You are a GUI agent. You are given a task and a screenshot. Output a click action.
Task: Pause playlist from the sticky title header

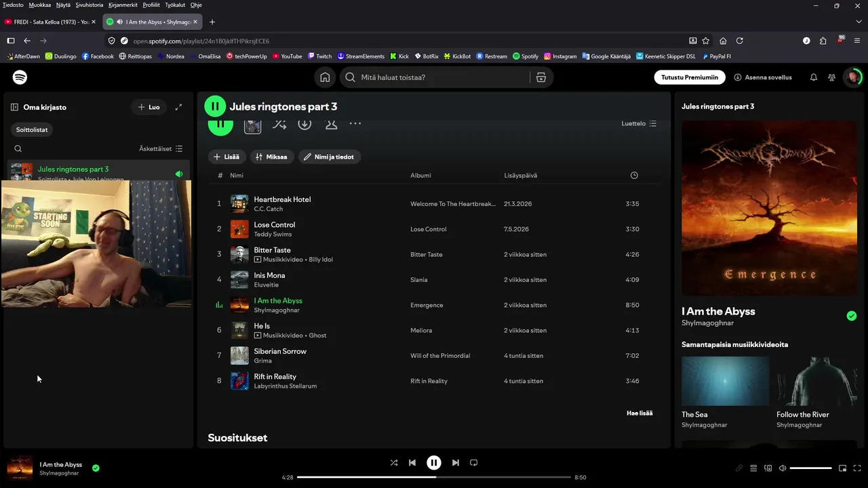point(215,106)
